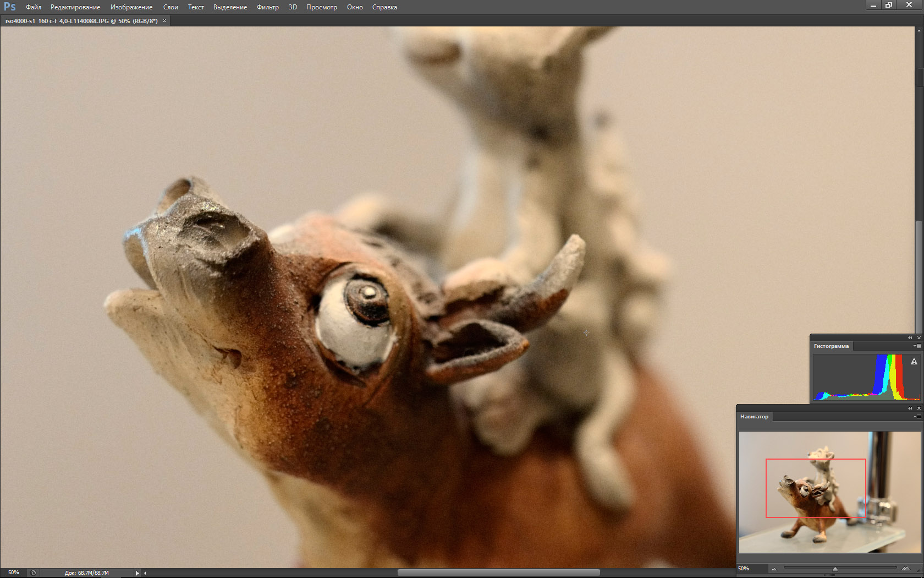Collapse the Histogram panel to icons
The width and height of the screenshot is (924, 578).
(x=910, y=337)
